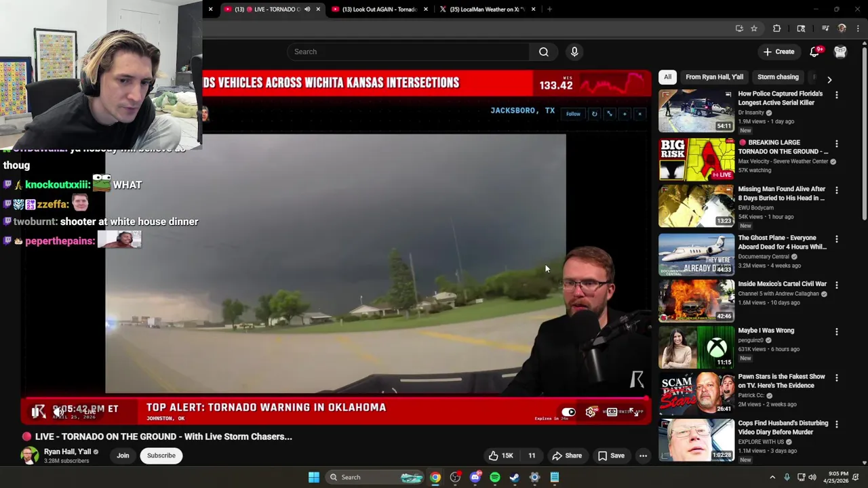This screenshot has width=868, height=488.
Task: Open the Chrome media control icon
Action: click(x=825, y=28)
